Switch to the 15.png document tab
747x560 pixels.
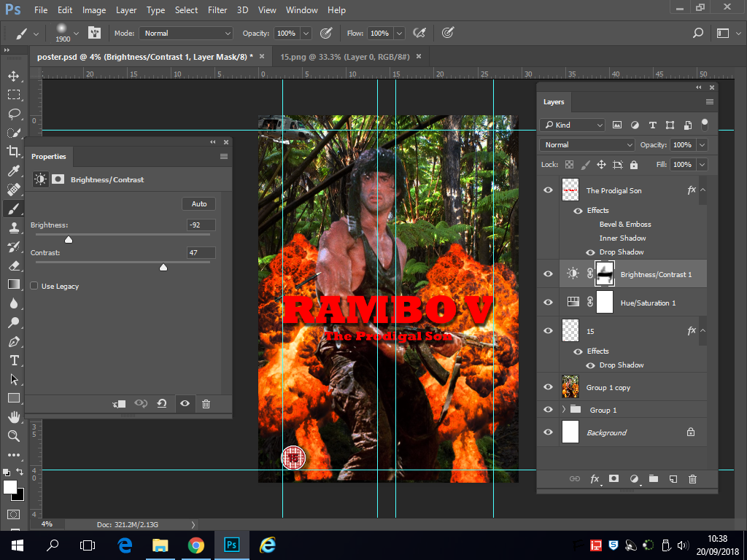point(344,57)
